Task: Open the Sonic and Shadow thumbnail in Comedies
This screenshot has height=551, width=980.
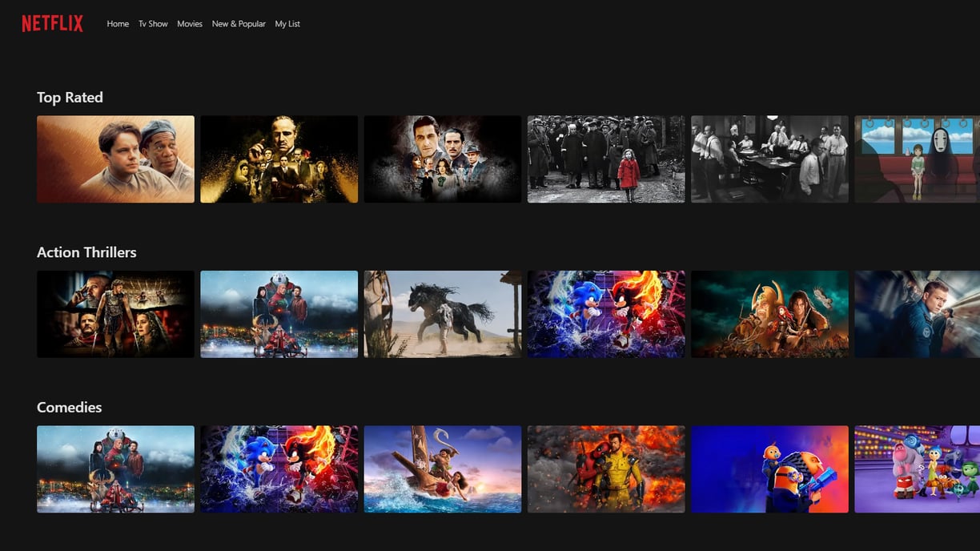Action: pos(279,469)
